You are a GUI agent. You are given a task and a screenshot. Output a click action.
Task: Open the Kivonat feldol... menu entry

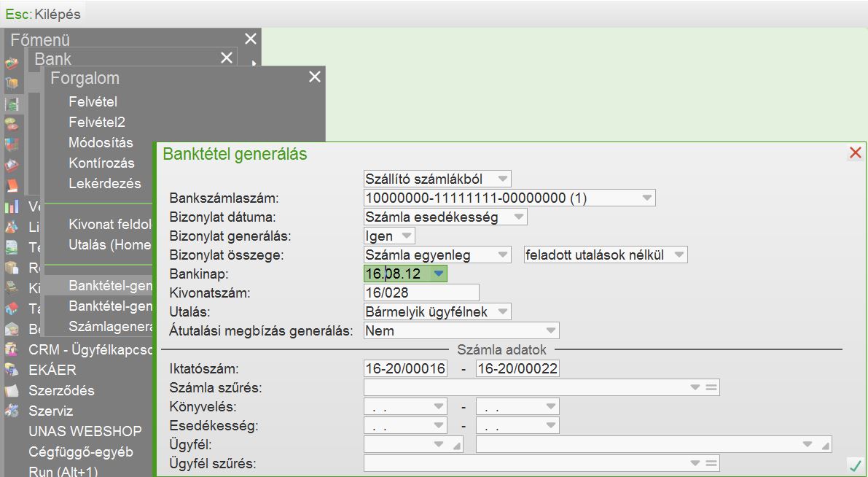[x=110, y=225]
